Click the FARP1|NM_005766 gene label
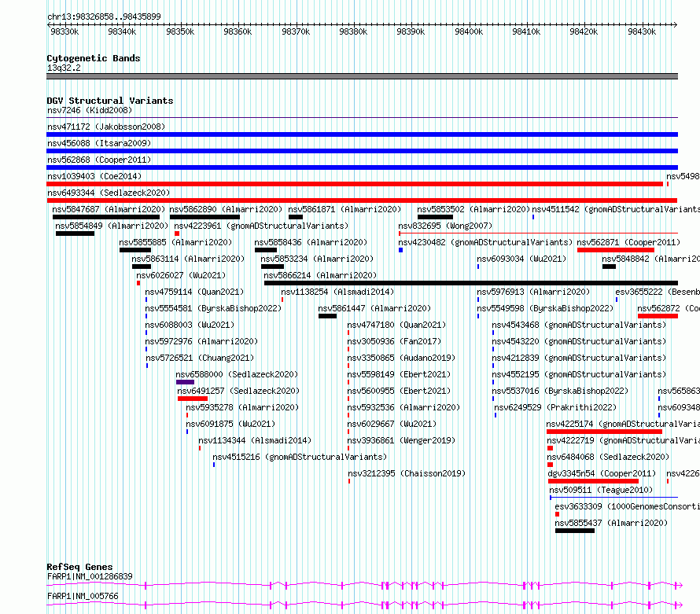This screenshot has height=614, width=700. point(83,596)
